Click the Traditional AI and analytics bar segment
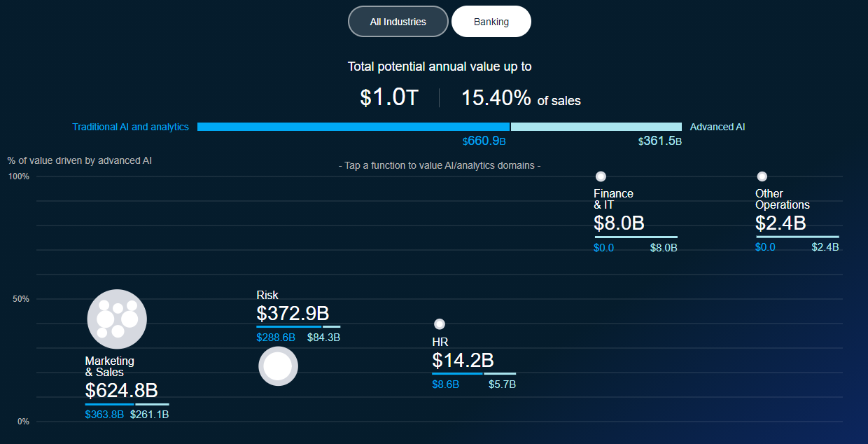 click(x=353, y=127)
